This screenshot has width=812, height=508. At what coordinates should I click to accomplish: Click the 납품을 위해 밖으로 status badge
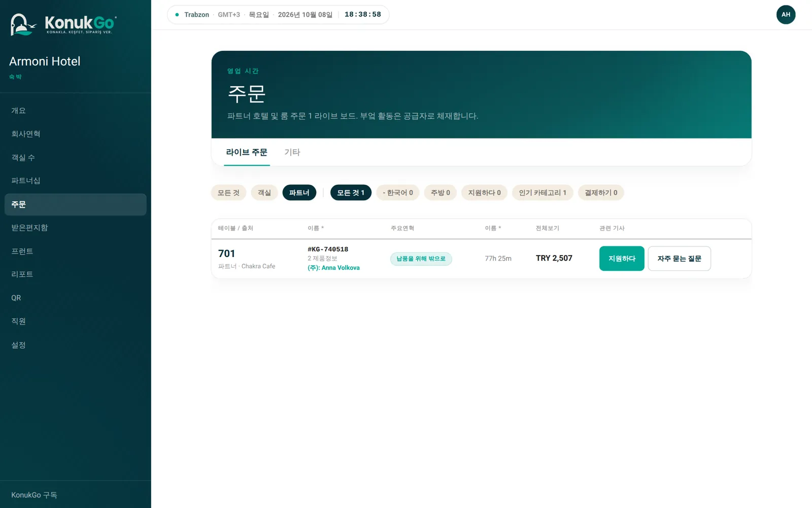click(421, 259)
